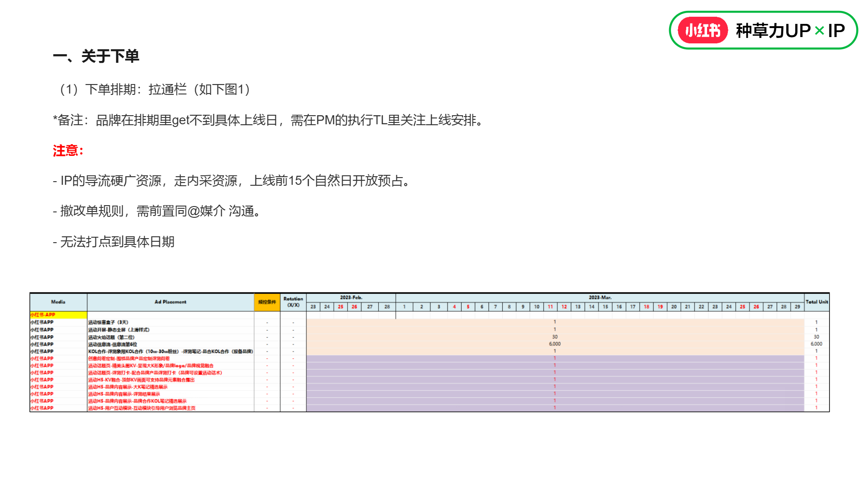This screenshot has width=868, height=488.
Task: Click the date cell 7 in March
Action: (x=495, y=307)
